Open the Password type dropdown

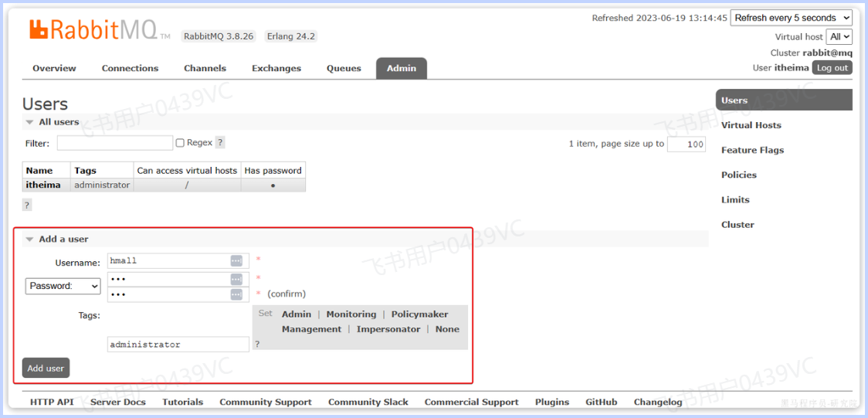coord(63,286)
